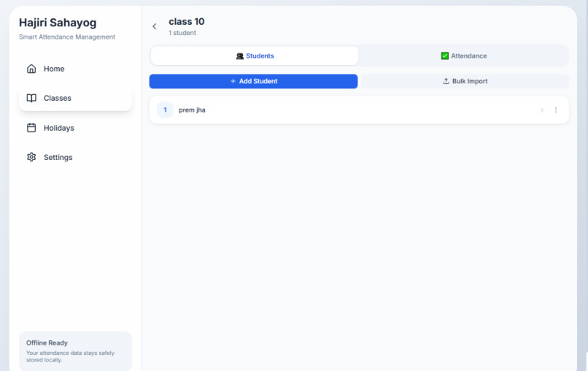
Task: Switch to the Attendance tab
Action: [x=463, y=56]
